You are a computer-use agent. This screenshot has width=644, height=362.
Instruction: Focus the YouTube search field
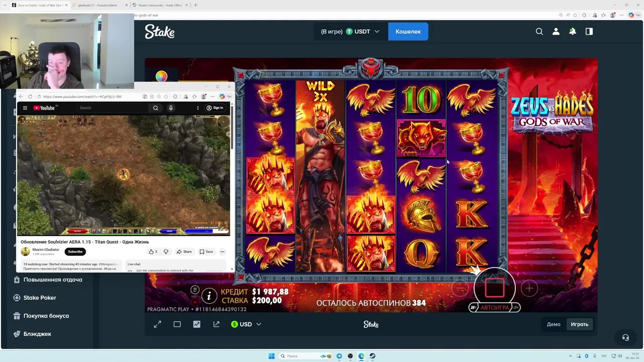113,108
